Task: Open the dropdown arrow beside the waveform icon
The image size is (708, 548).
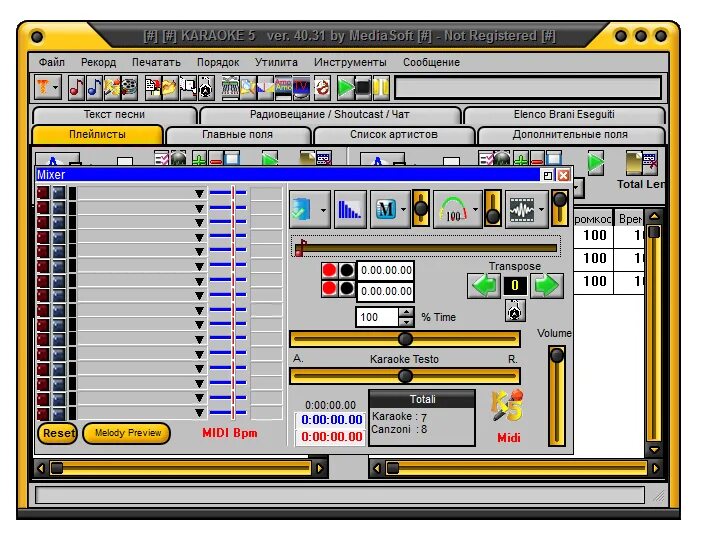Action: pos(542,209)
